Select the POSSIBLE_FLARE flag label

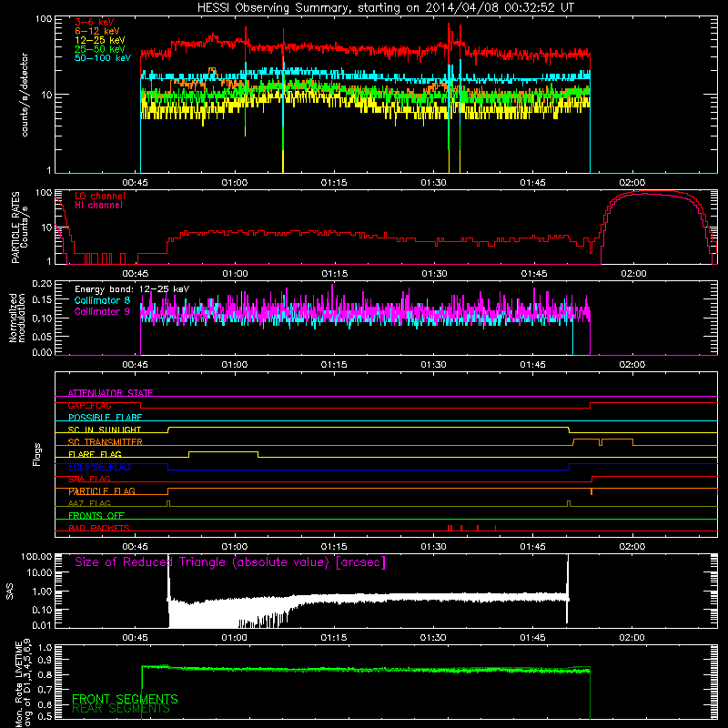pyautogui.click(x=105, y=418)
